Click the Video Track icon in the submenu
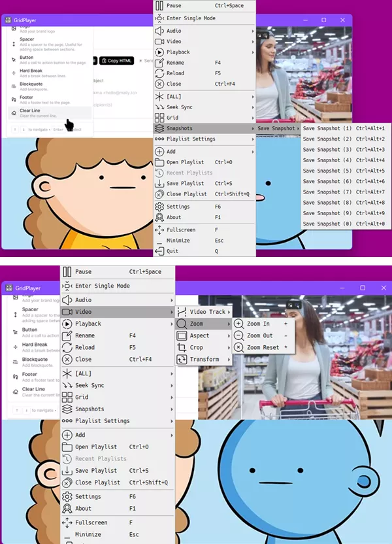Image resolution: width=392 pixels, height=544 pixels. [x=182, y=312]
